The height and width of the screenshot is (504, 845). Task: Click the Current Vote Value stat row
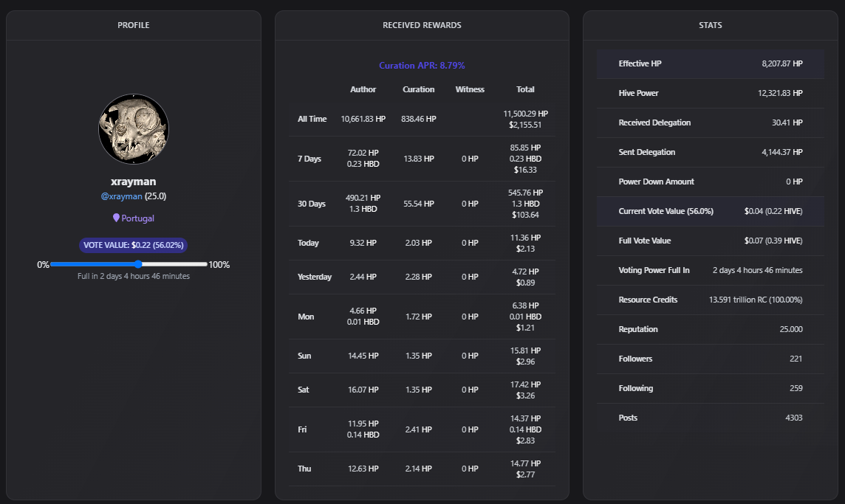710,212
